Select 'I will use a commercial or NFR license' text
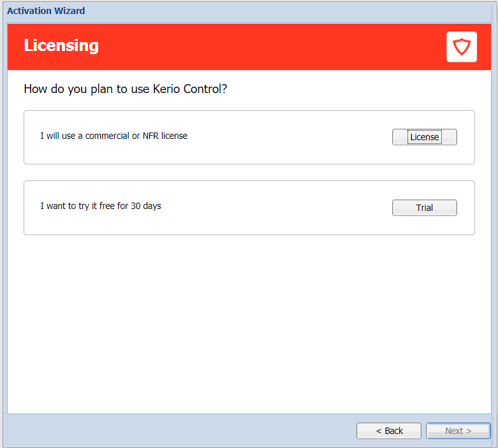 click(114, 136)
